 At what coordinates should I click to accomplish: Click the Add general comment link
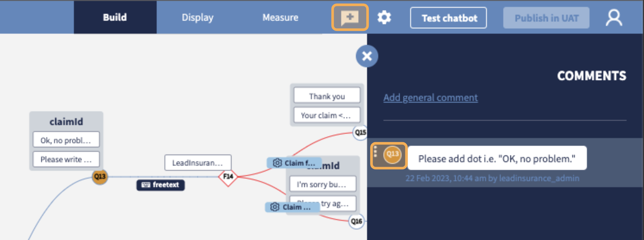pos(430,98)
